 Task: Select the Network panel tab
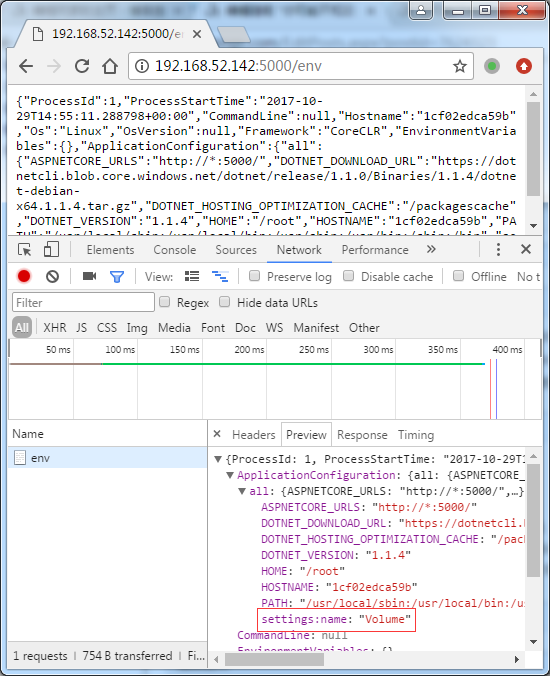point(299,250)
